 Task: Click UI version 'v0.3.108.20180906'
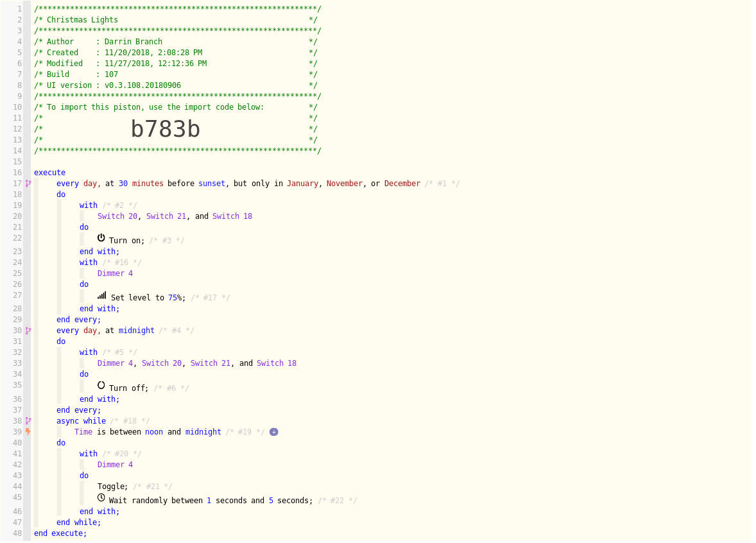click(x=144, y=87)
